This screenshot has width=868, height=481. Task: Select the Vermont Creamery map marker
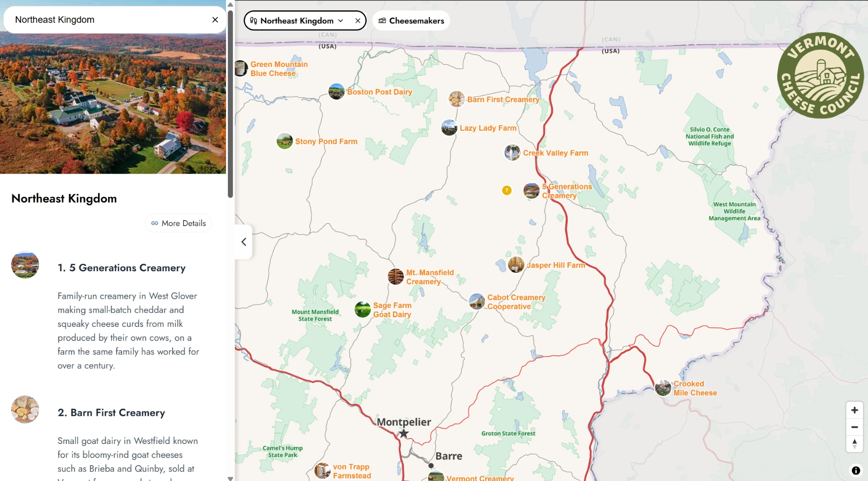(436, 476)
